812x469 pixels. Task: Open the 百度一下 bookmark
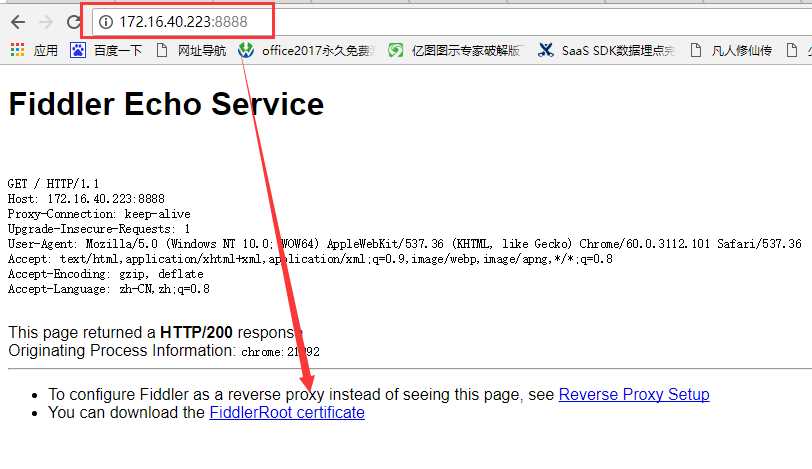click(118, 50)
